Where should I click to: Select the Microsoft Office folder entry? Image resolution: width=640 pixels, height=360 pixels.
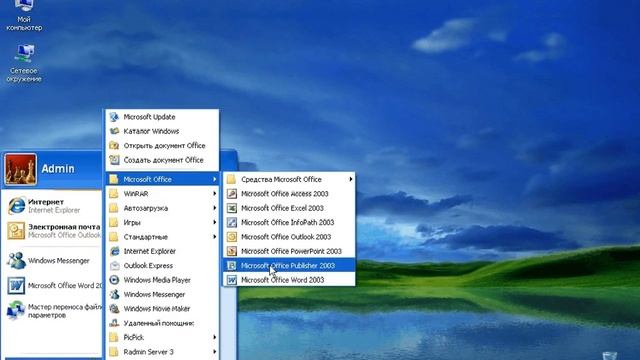pos(162,179)
